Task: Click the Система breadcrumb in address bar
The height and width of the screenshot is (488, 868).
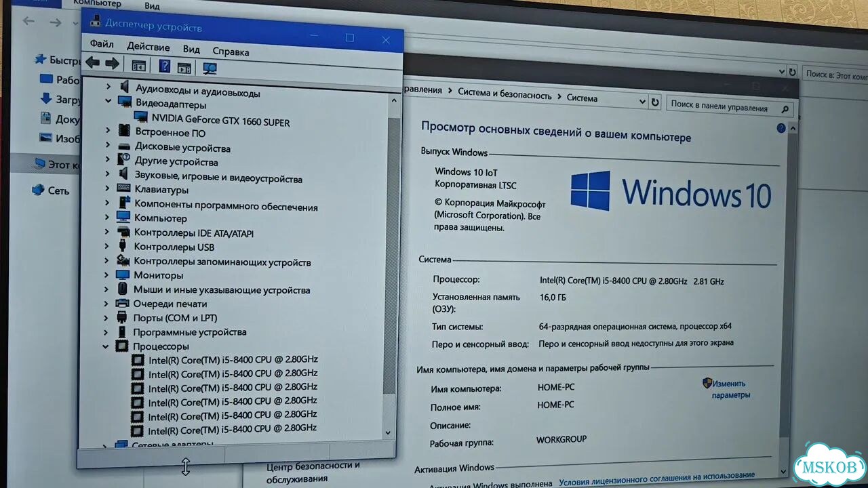Action: pyautogui.click(x=582, y=98)
